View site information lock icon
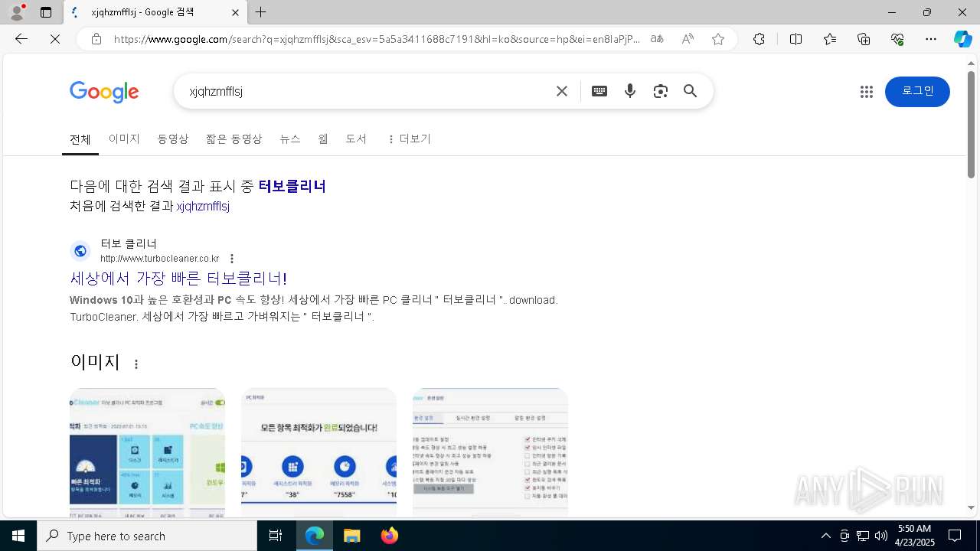The width and height of the screenshot is (980, 551). (x=96, y=39)
